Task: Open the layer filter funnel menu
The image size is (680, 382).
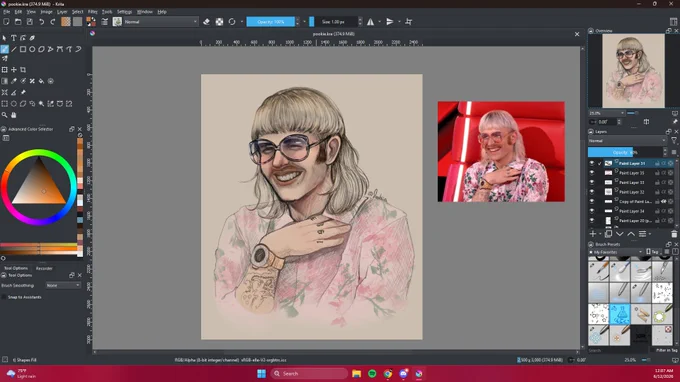Action: pos(673,140)
